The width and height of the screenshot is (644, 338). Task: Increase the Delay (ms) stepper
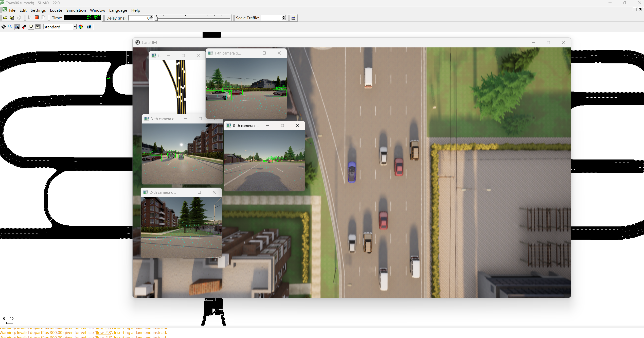pyautogui.click(x=151, y=16)
